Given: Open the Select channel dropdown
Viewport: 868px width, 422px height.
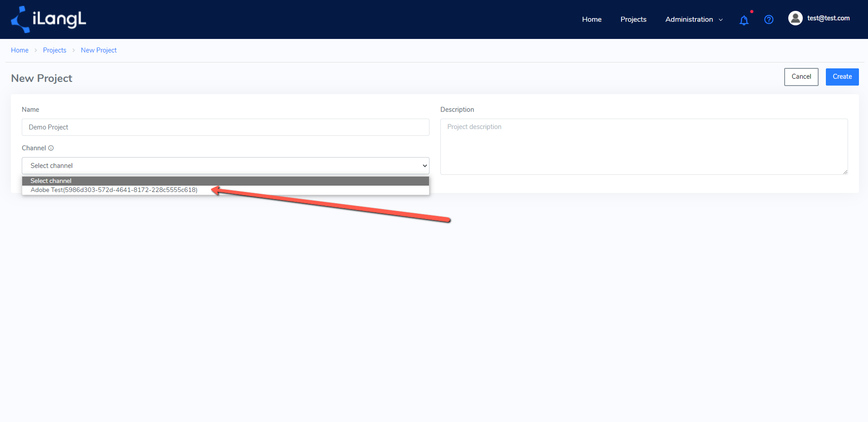Looking at the screenshot, I should (226, 166).
